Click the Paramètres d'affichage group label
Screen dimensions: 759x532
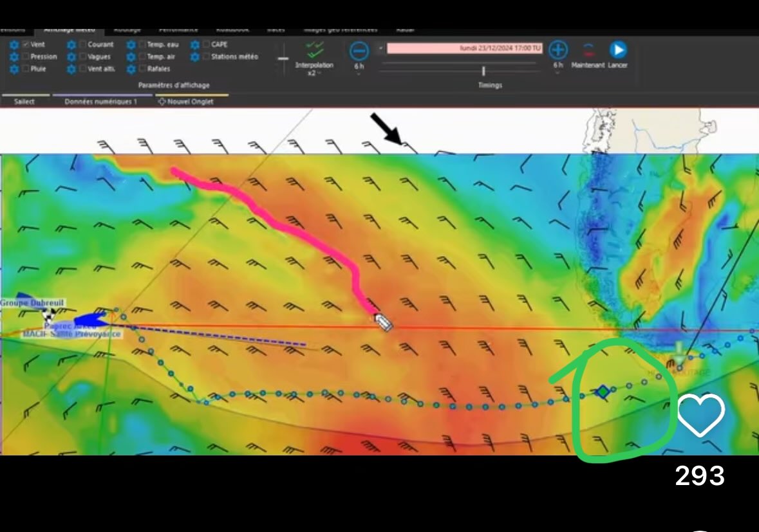point(174,85)
